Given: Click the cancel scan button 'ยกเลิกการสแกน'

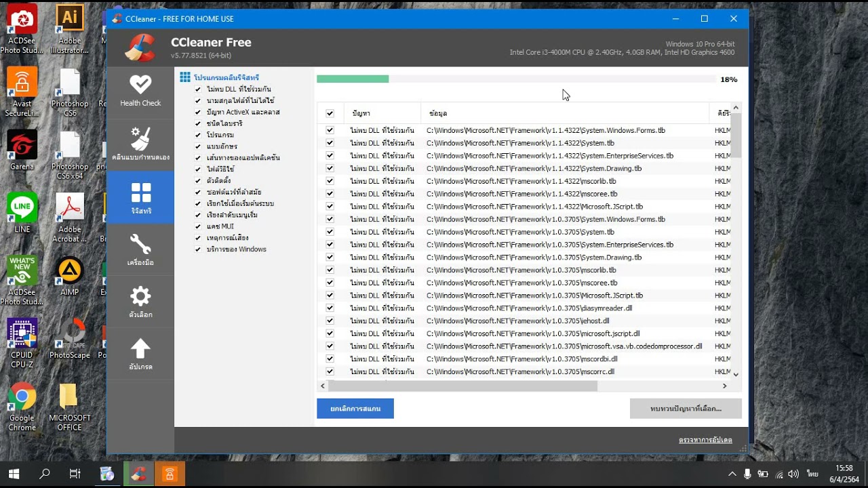Looking at the screenshot, I should (355, 409).
